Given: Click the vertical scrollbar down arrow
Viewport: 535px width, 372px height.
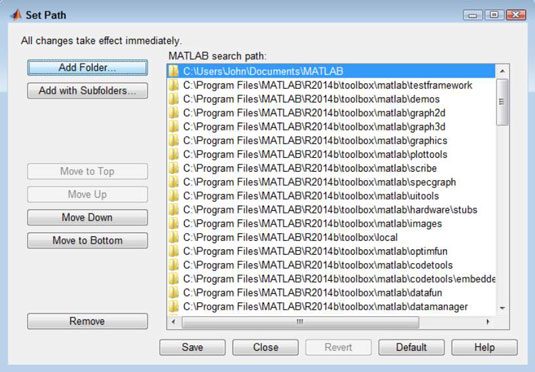Looking at the screenshot, I should pyautogui.click(x=502, y=308).
